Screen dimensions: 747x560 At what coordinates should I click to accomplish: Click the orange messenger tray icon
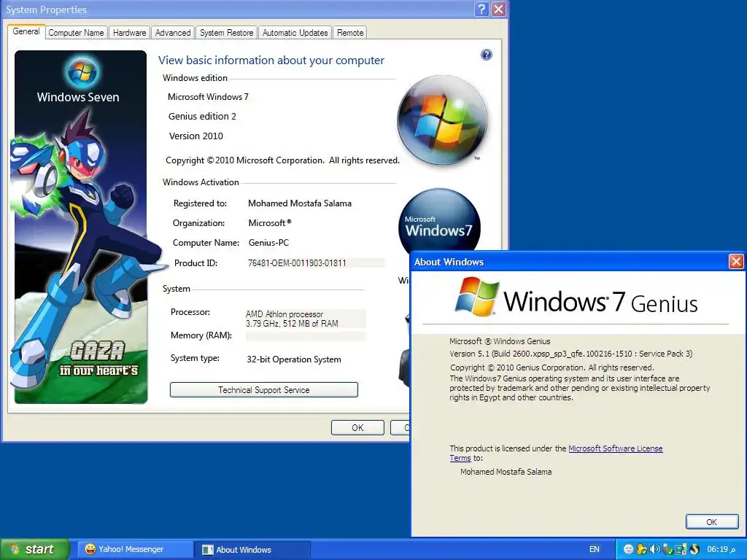pos(642,549)
